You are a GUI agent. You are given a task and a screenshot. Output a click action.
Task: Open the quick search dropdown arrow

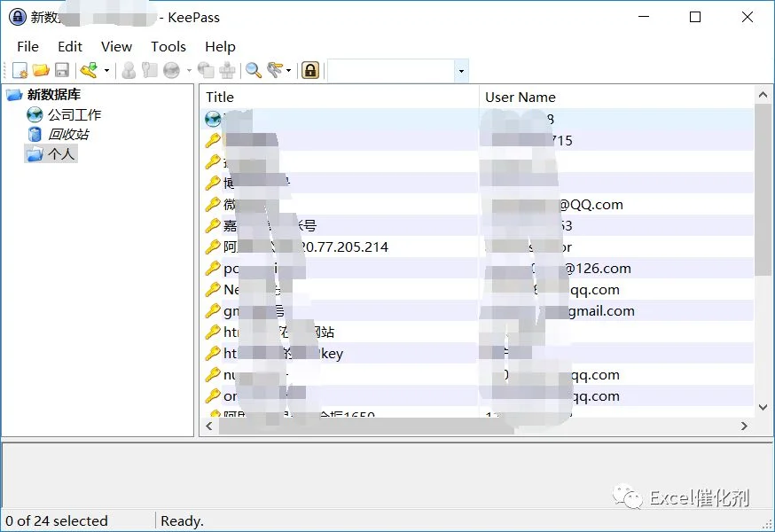461,71
